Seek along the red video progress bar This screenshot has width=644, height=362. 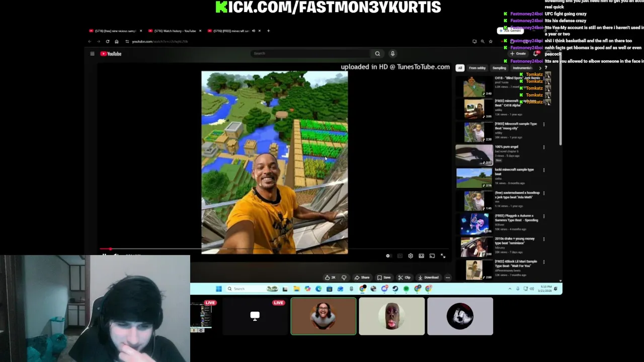[274, 248]
